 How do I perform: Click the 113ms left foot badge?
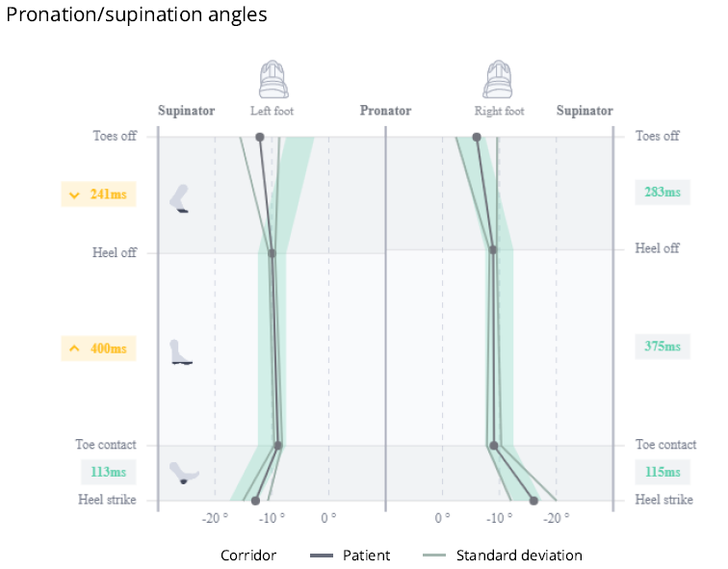pyautogui.click(x=108, y=472)
